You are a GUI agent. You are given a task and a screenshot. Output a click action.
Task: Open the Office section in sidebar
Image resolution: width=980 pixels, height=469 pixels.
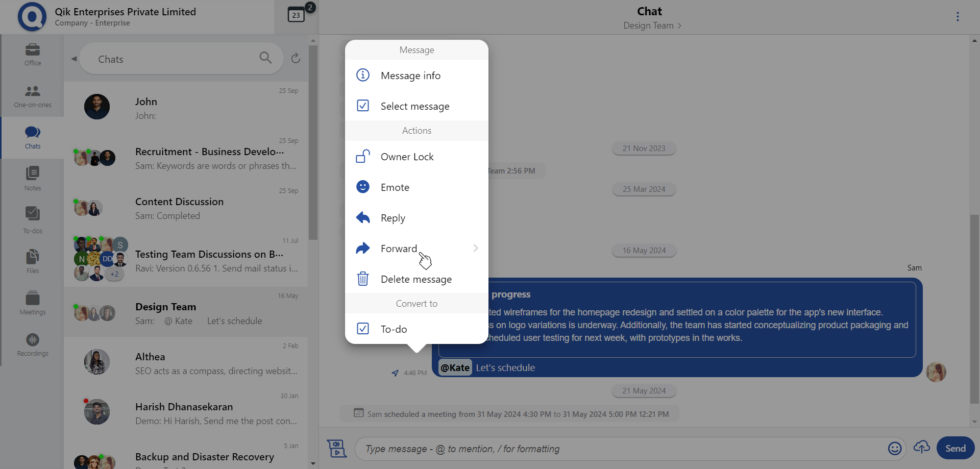coord(33,55)
